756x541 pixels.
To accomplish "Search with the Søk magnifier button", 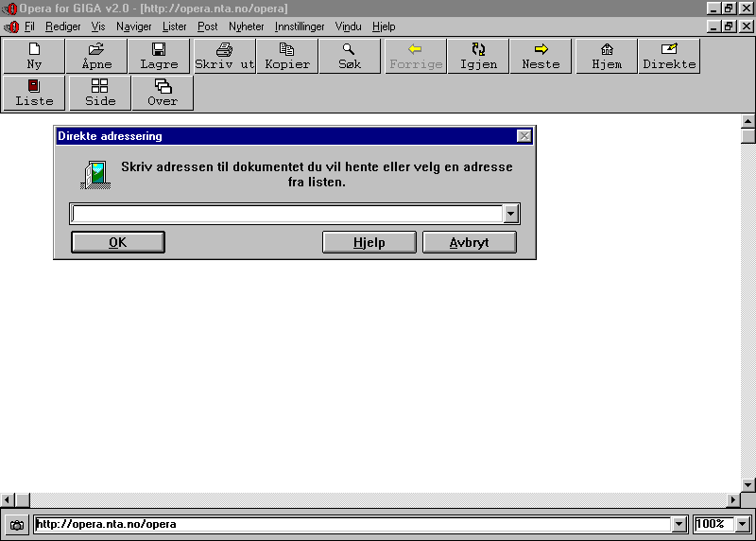I will click(x=350, y=57).
